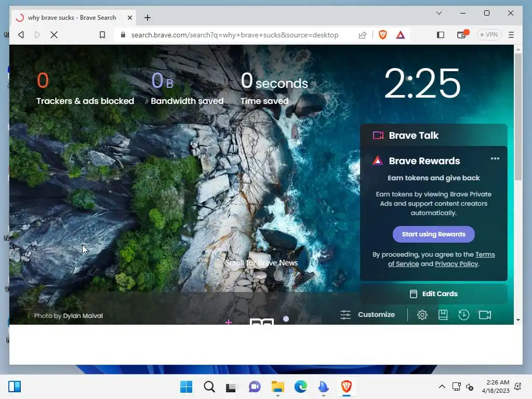Image resolution: width=532 pixels, height=399 pixels.
Task: Click the muted volume tray icon
Action: coord(470,387)
